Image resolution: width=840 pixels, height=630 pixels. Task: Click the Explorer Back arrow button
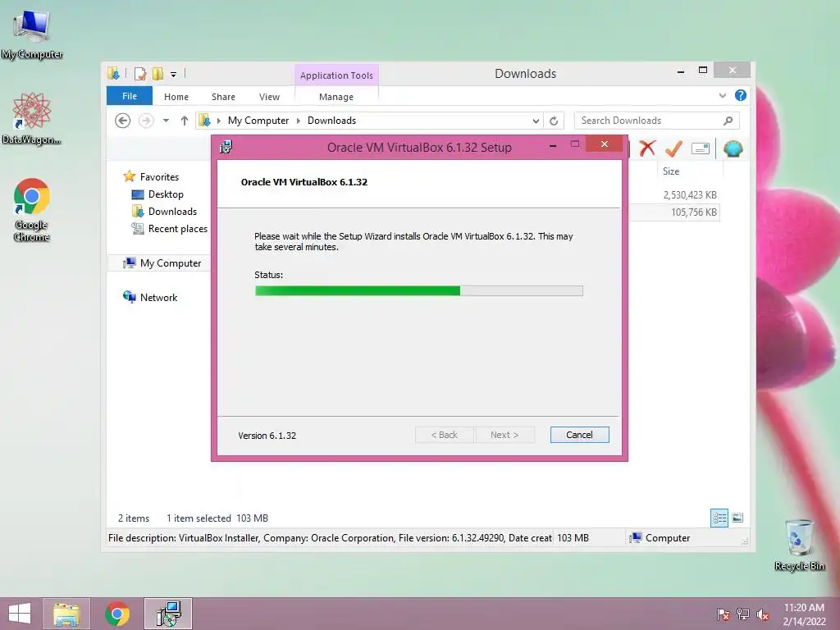(x=123, y=121)
